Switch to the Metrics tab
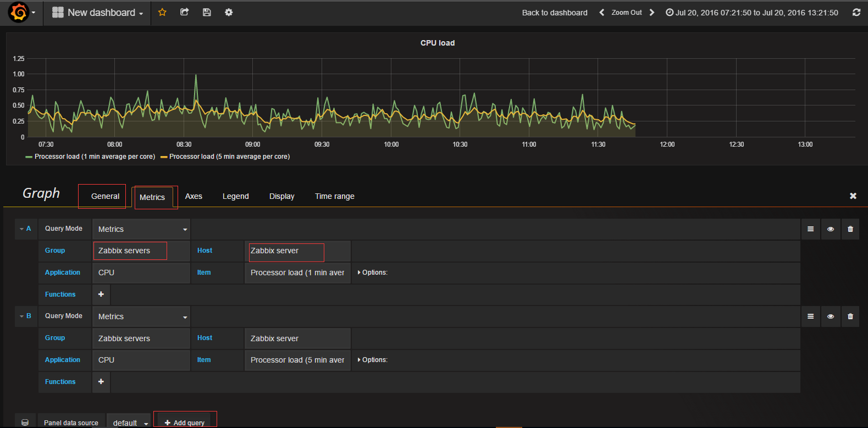This screenshot has height=428, width=868. tap(152, 197)
